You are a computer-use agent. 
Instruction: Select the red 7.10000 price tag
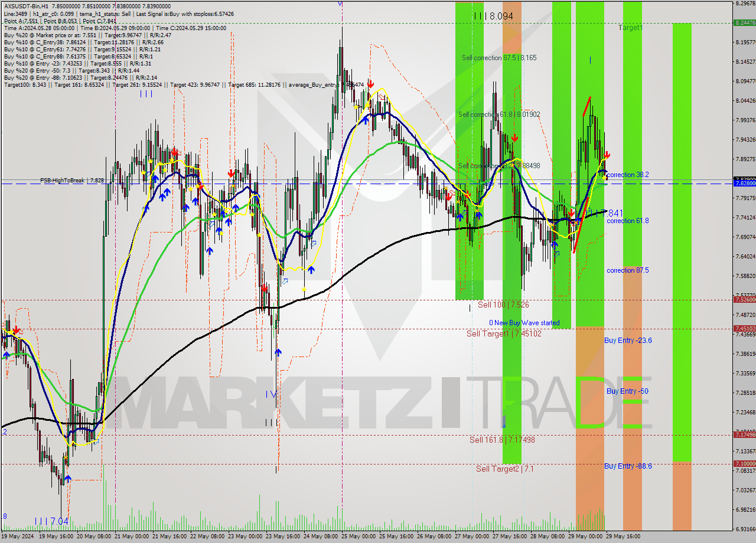click(x=744, y=464)
